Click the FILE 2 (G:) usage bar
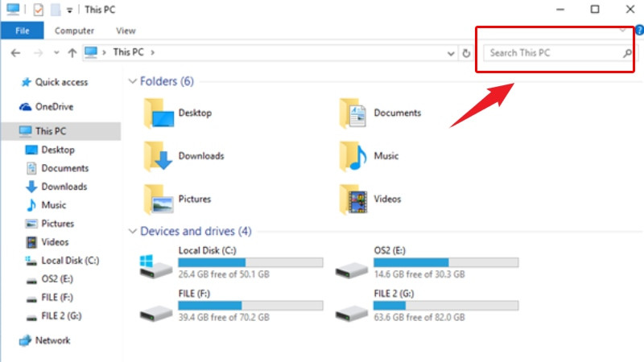The width and height of the screenshot is (644, 362). click(x=446, y=306)
